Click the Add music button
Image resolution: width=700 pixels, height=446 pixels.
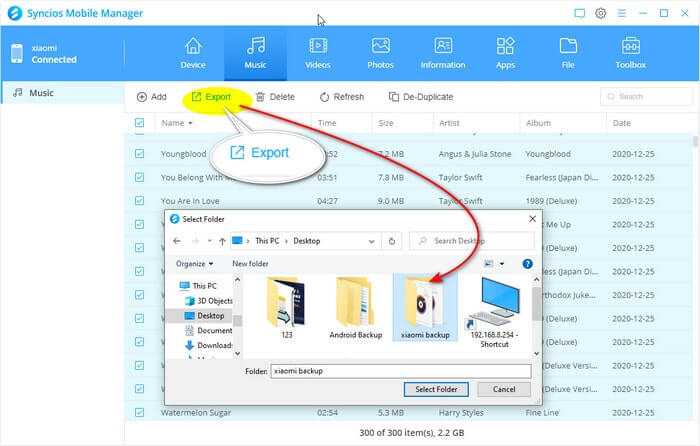[151, 97]
